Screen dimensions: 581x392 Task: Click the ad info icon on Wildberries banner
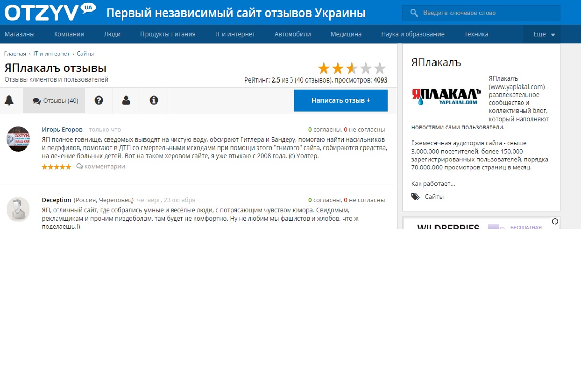[x=555, y=222]
